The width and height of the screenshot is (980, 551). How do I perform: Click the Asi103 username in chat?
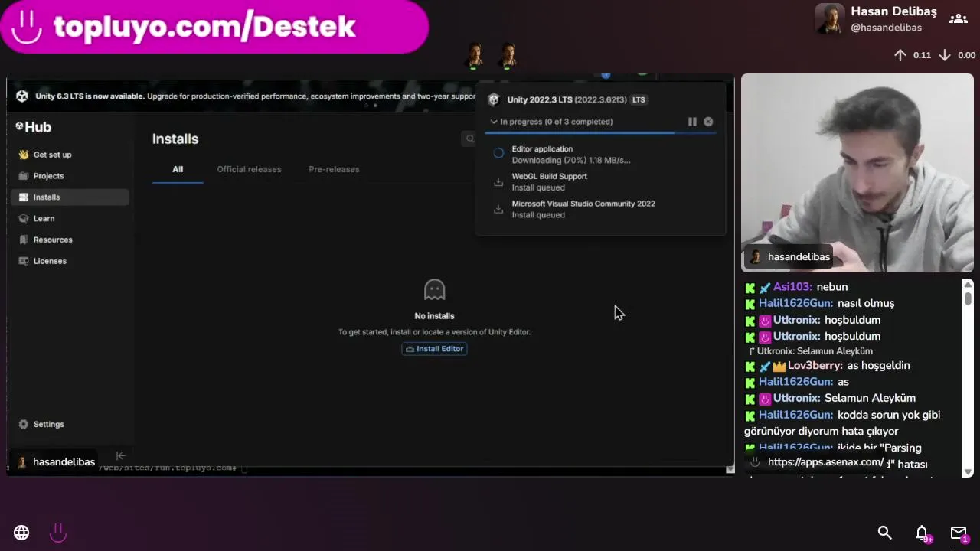tap(792, 287)
